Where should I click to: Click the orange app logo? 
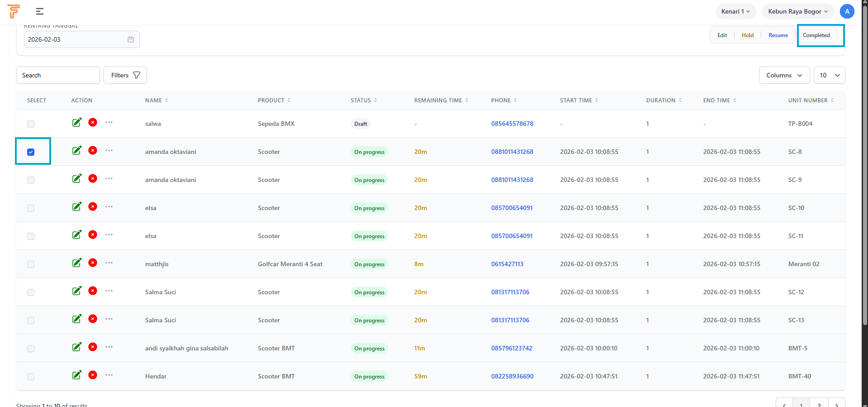[x=14, y=11]
